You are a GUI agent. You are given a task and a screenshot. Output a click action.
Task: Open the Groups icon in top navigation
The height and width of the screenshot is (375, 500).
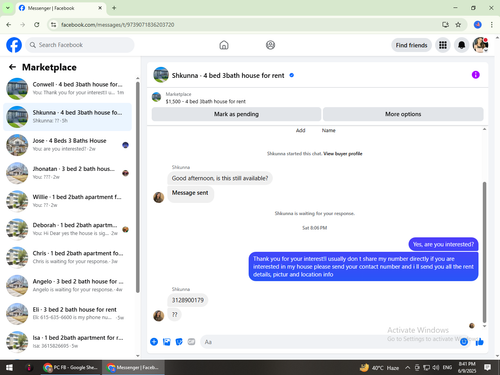(x=270, y=45)
